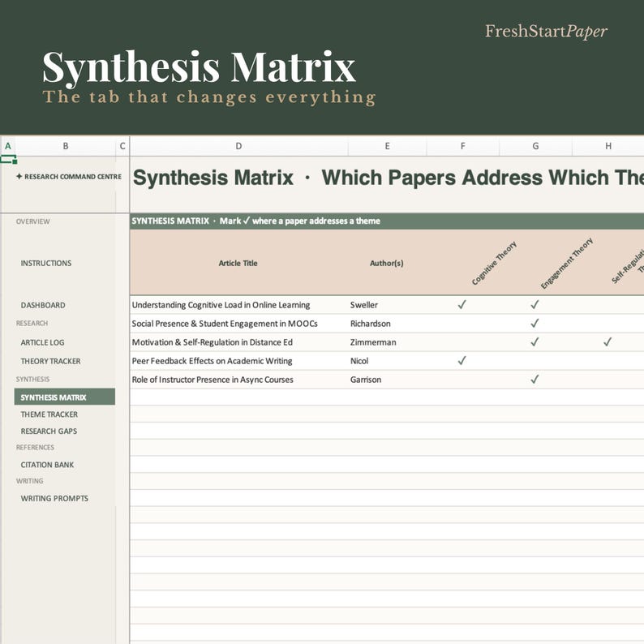Select column A header

pyautogui.click(x=8, y=146)
